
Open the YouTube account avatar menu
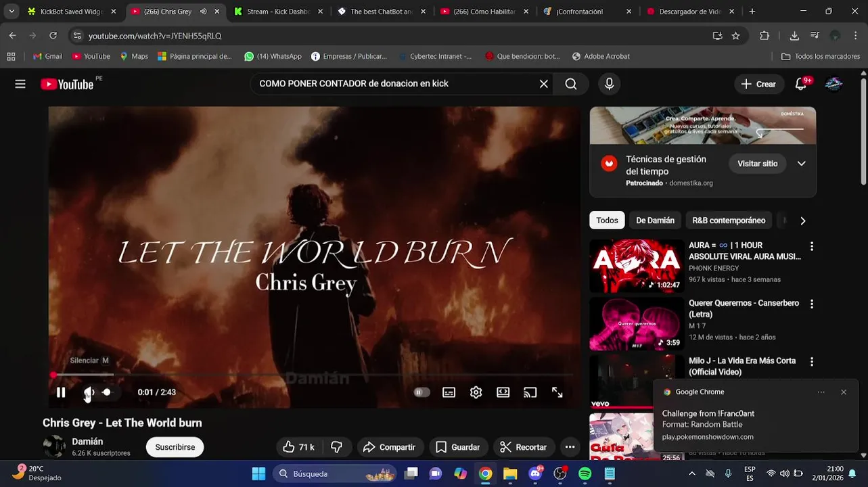point(833,84)
